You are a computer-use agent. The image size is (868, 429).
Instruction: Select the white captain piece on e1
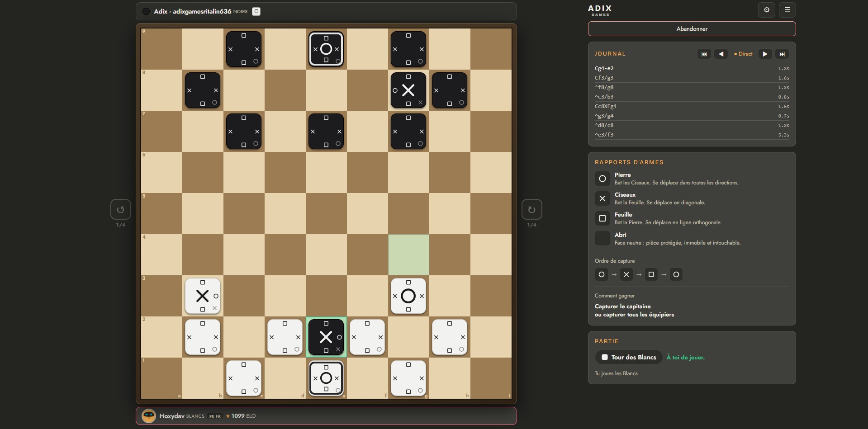click(x=326, y=378)
